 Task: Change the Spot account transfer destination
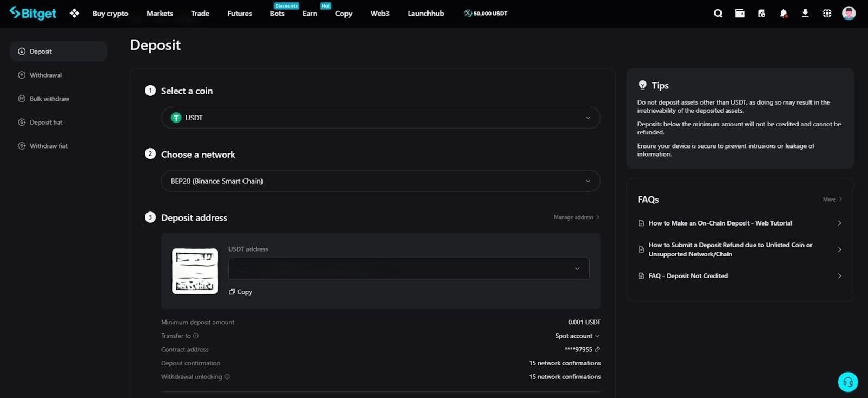click(577, 336)
